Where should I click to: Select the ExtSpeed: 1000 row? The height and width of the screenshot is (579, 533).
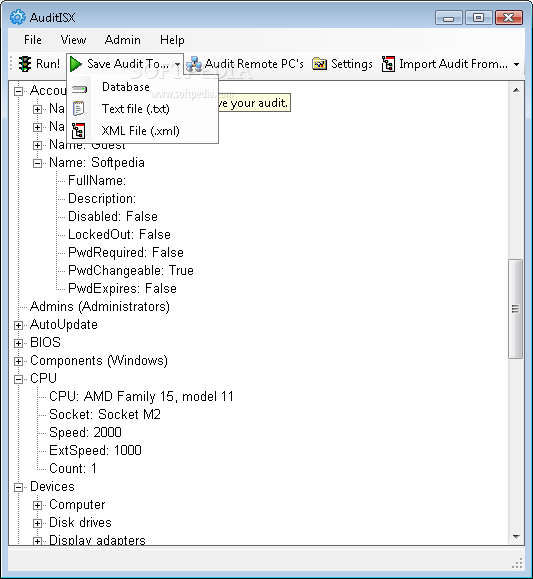95,450
